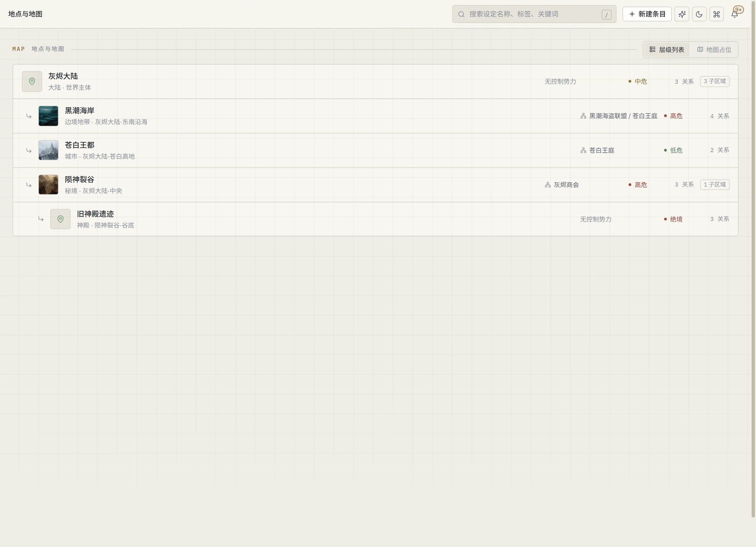Image resolution: width=756 pixels, height=547 pixels.
Task: Click 4 关系 count in 黑潮海岸 row
Action: pyautogui.click(x=720, y=116)
